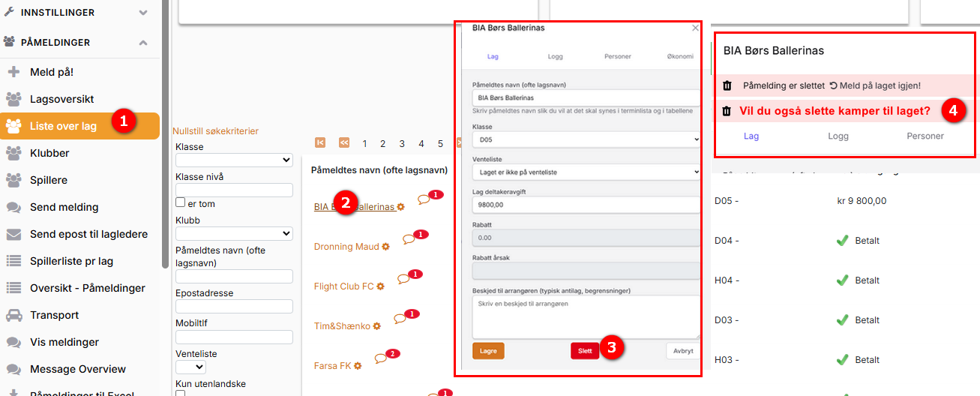This screenshot has height=396, width=980.
Task: Click the 'kr 9 800,00' amount for D05
Action: click(862, 201)
